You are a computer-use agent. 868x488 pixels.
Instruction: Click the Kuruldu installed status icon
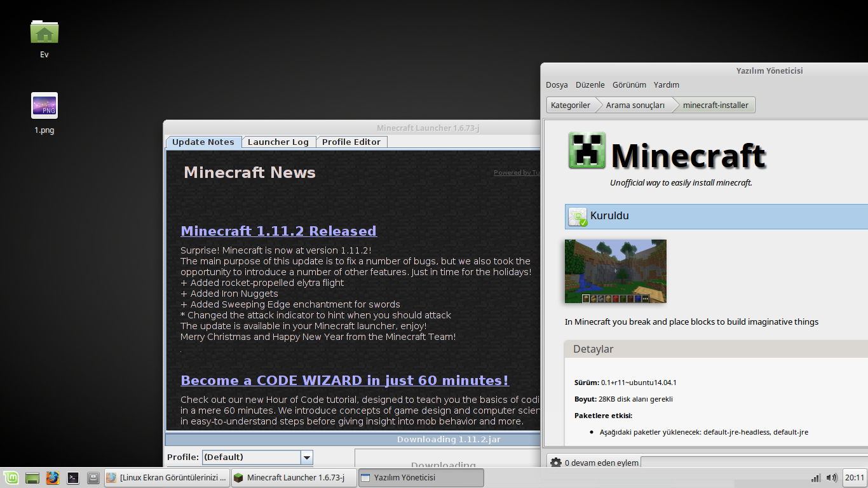(578, 217)
